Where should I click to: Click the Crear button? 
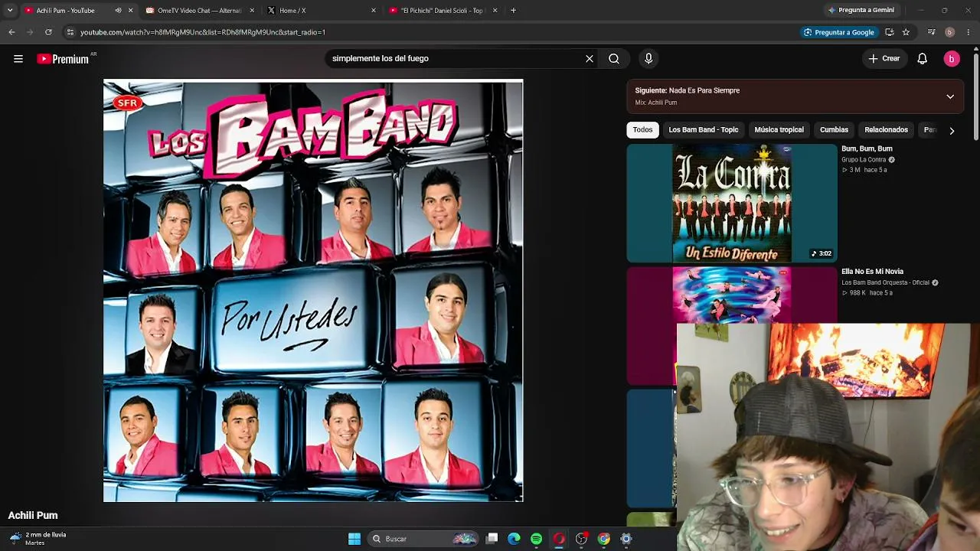[884, 59]
